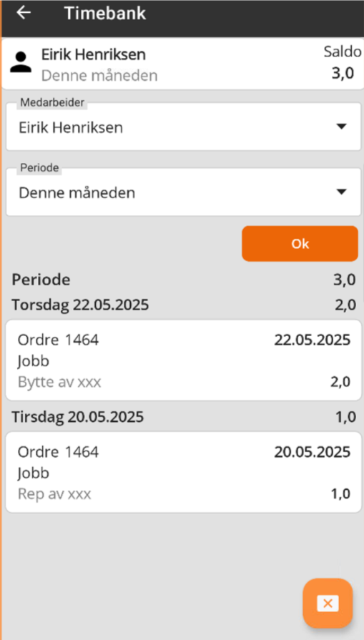Open the Bytte av xxx order card
Screen dimensions: 364x640
coord(184,360)
